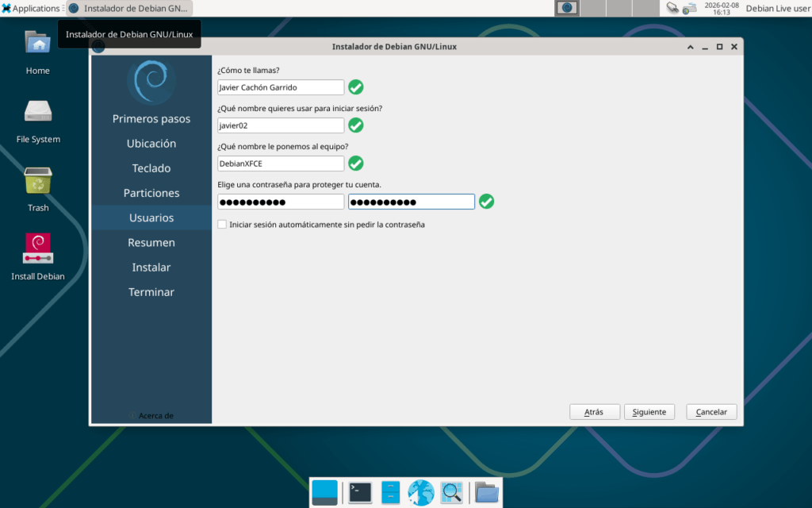Click the Cancelar button
The image size is (812, 508).
click(711, 412)
